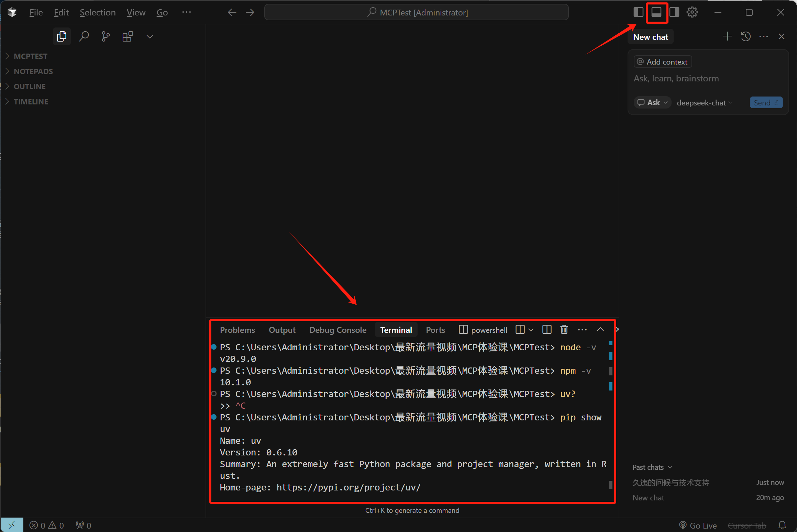The width and height of the screenshot is (797, 532).
Task: Open the deepseek-chat model selector
Action: coord(704,103)
